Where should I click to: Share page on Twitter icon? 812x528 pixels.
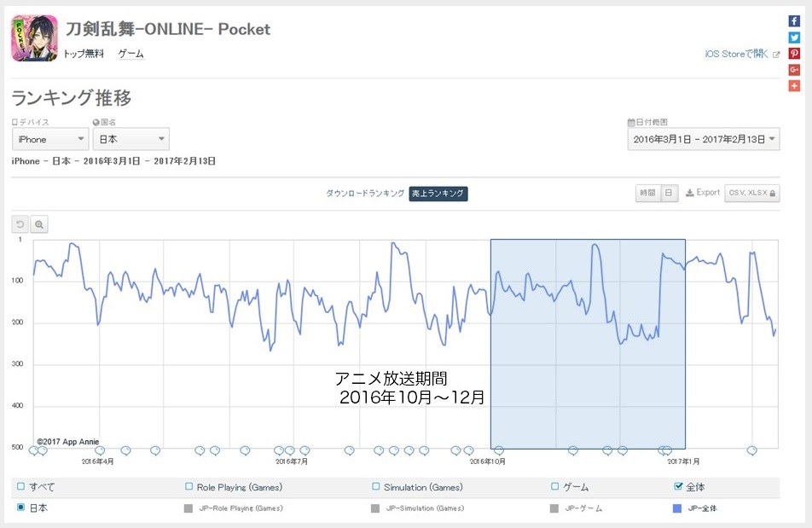click(794, 38)
